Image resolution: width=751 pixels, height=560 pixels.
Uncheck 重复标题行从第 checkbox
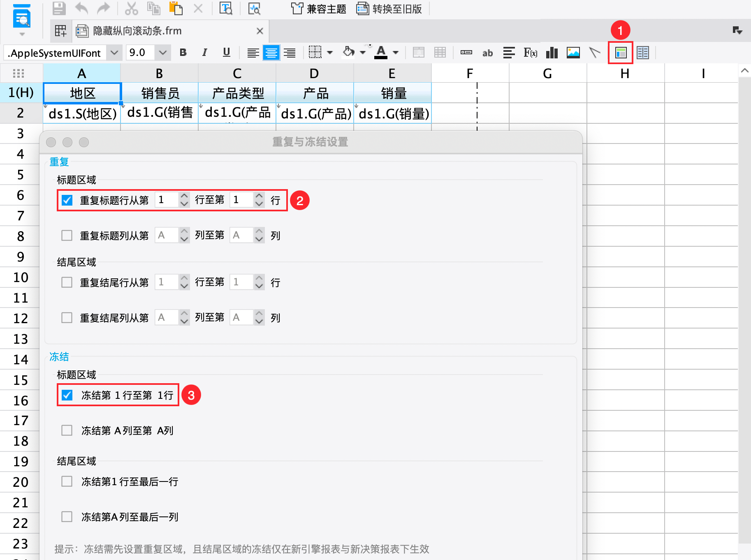(x=67, y=200)
